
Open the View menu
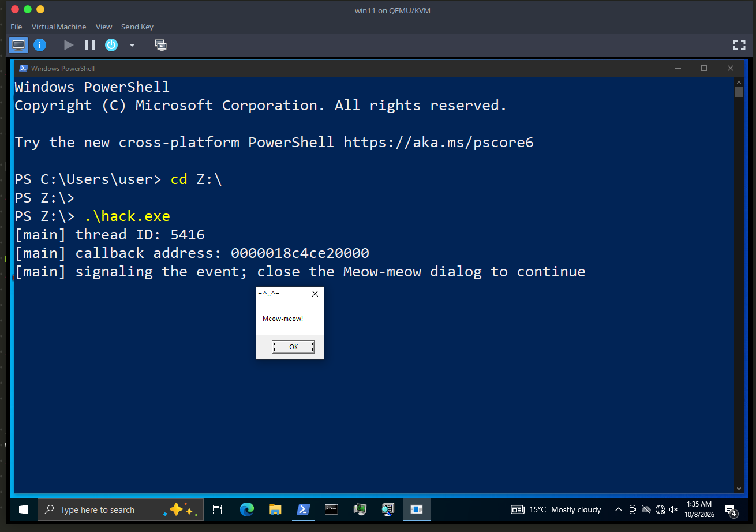104,27
